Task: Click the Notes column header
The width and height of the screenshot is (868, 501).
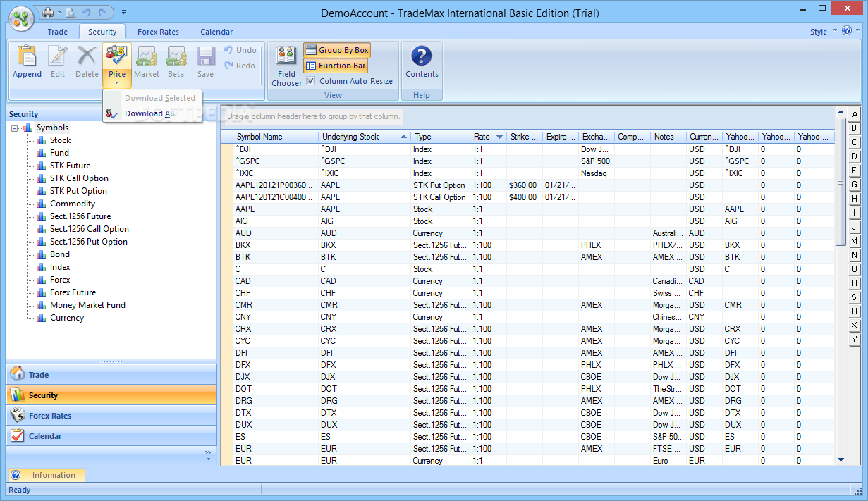Action: [668, 137]
